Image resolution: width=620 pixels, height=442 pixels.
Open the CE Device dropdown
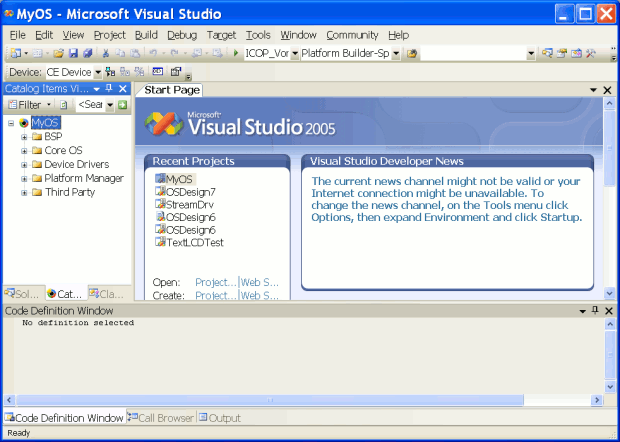pyautogui.click(x=98, y=72)
